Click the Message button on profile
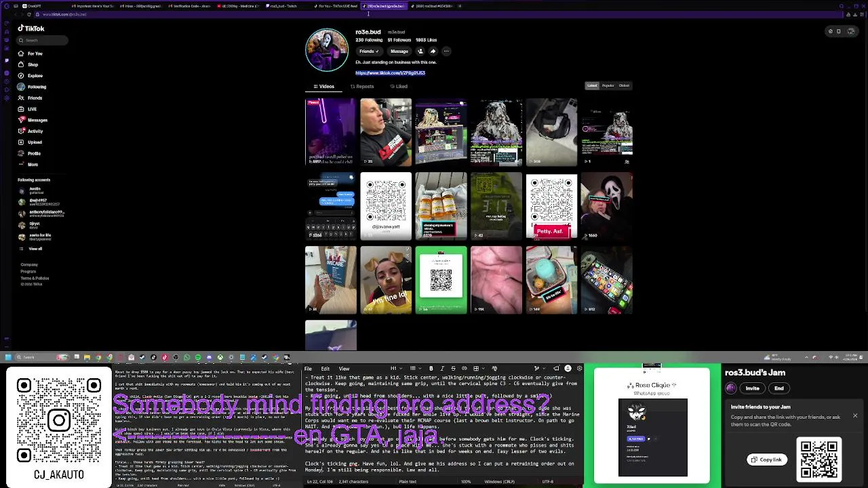 pyautogui.click(x=399, y=52)
